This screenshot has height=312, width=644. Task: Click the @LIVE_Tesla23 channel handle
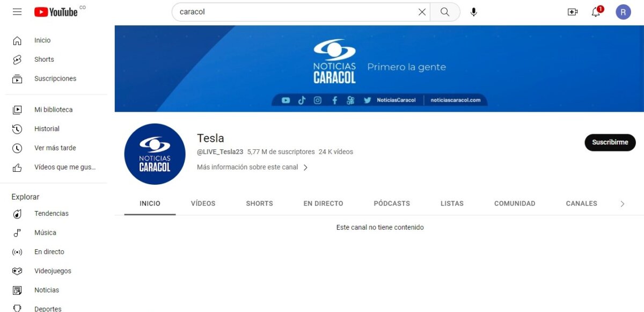coord(220,152)
